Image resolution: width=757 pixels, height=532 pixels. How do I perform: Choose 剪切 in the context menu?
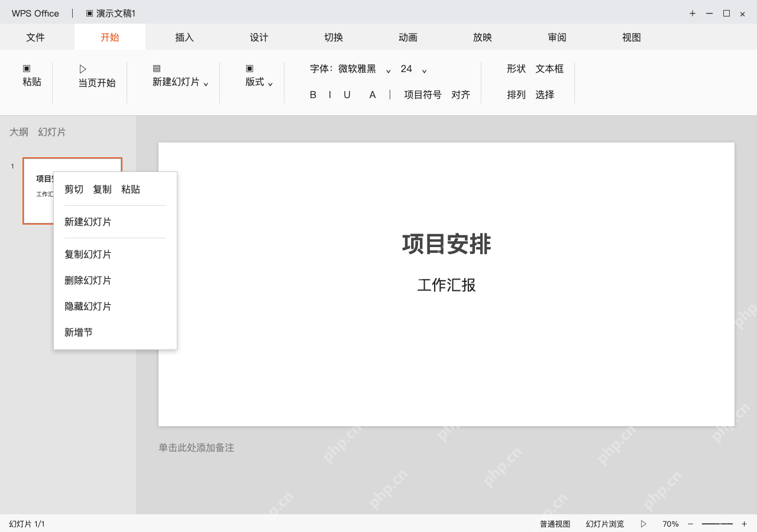pyautogui.click(x=74, y=189)
